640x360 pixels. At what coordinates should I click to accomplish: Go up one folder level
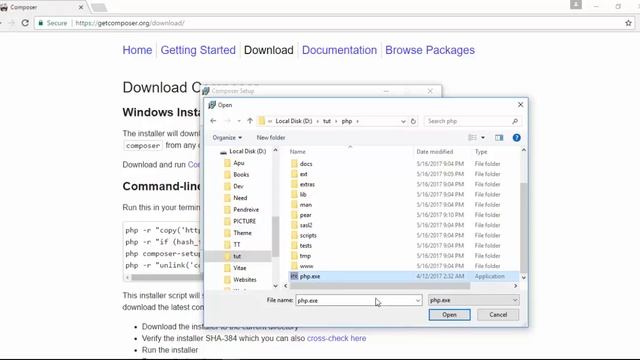point(250,121)
